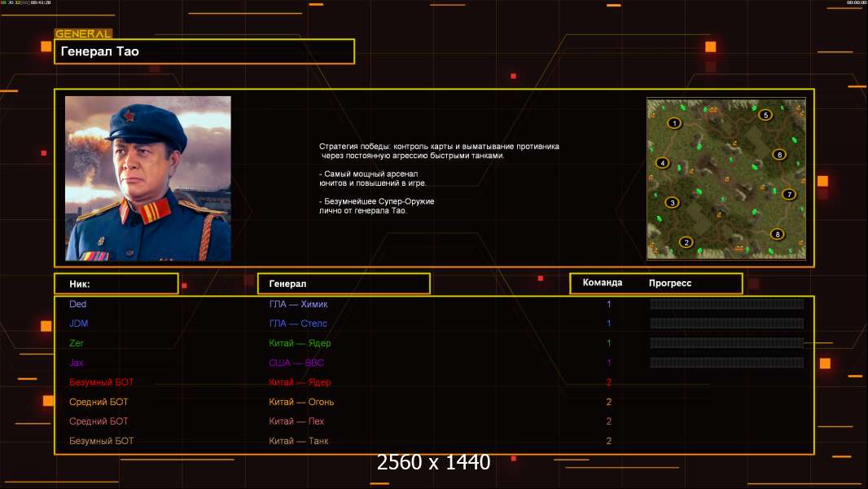Click the GENERAL label tag
This screenshot has width=868, height=489.
point(83,33)
